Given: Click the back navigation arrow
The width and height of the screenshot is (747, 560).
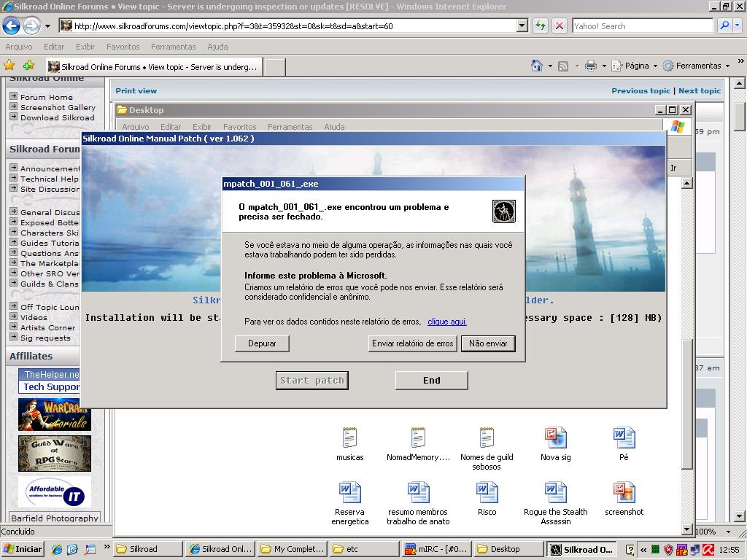Looking at the screenshot, I should pyautogui.click(x=11, y=26).
